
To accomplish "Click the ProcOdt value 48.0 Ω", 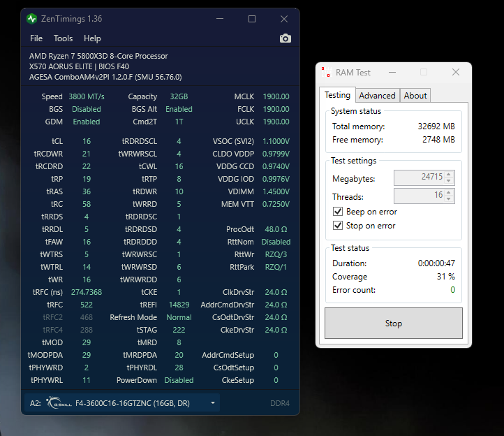I will click(276, 229).
